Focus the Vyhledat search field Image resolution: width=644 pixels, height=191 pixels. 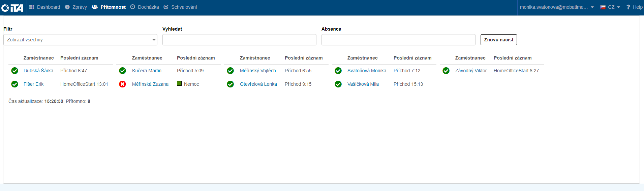[x=239, y=40]
